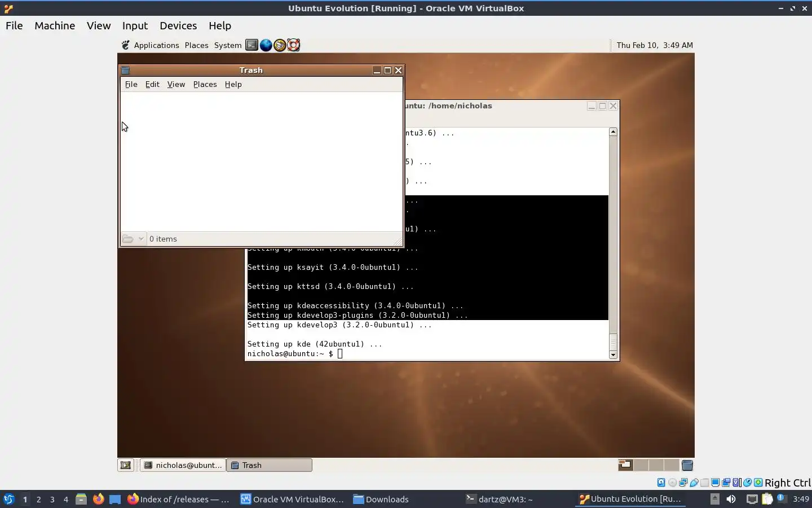
Task: Open the Trash window View menu
Action: [x=176, y=84]
